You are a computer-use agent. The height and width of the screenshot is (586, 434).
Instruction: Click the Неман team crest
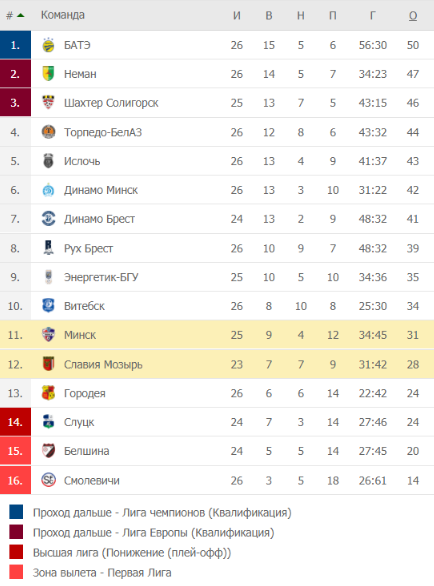(x=48, y=74)
